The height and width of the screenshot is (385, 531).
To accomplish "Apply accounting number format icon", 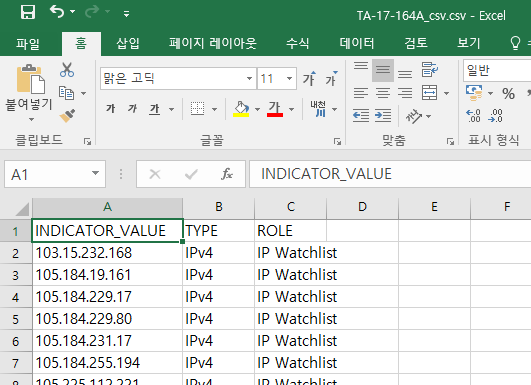I will pyautogui.click(x=474, y=93).
